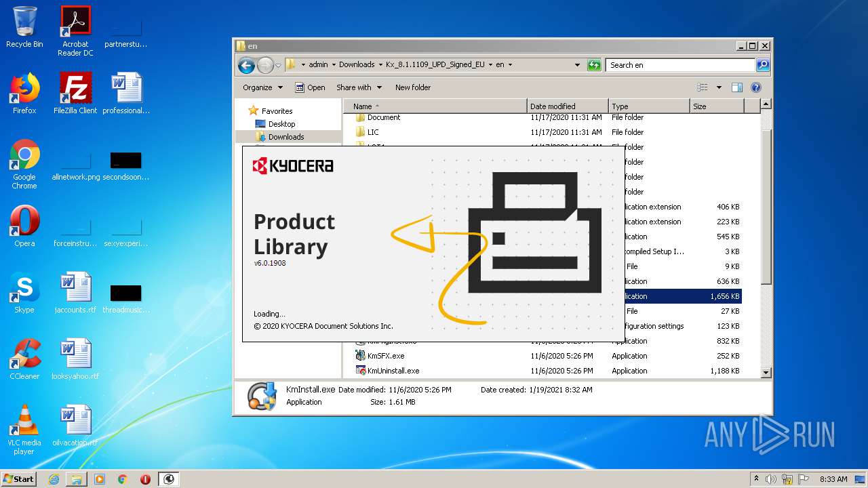Open the Start menu
This screenshot has width=868, height=488.
click(19, 479)
